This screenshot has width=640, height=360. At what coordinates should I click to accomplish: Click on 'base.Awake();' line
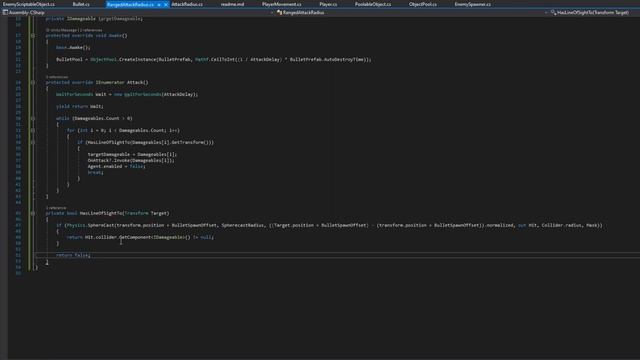pos(73,47)
